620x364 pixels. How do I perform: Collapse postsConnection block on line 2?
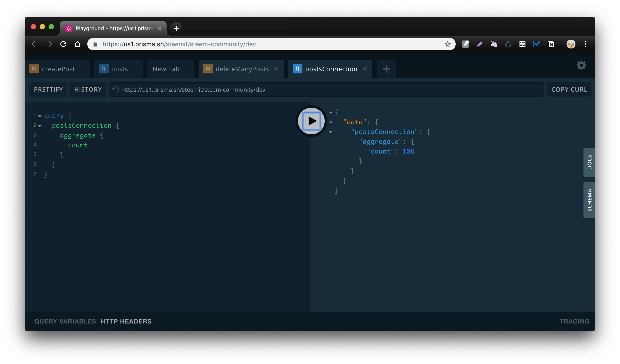[x=40, y=126]
